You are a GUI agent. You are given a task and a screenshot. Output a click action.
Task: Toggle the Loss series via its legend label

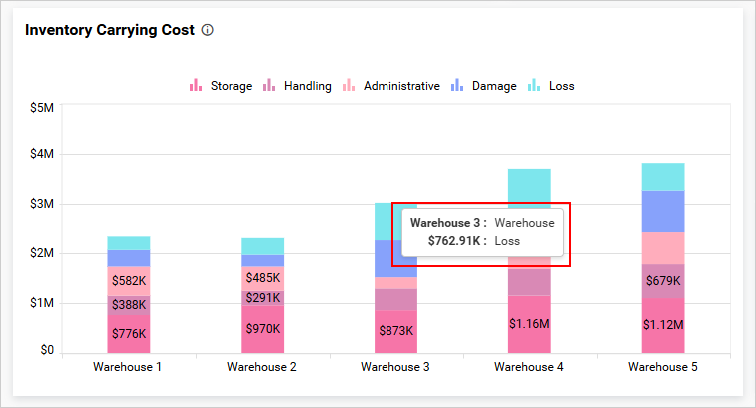coord(561,86)
